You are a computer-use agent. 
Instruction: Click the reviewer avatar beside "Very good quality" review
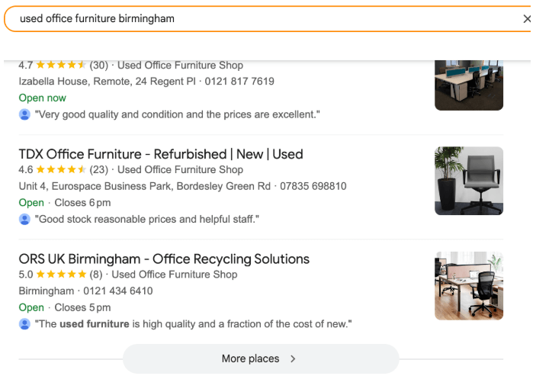pyautogui.click(x=25, y=114)
